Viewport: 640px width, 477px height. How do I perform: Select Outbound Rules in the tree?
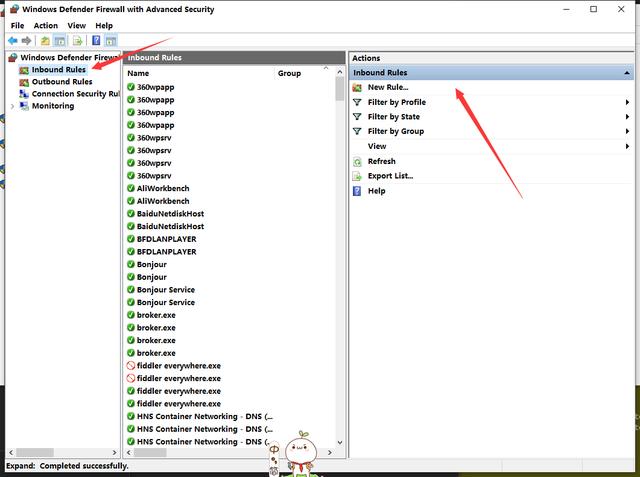(x=62, y=82)
